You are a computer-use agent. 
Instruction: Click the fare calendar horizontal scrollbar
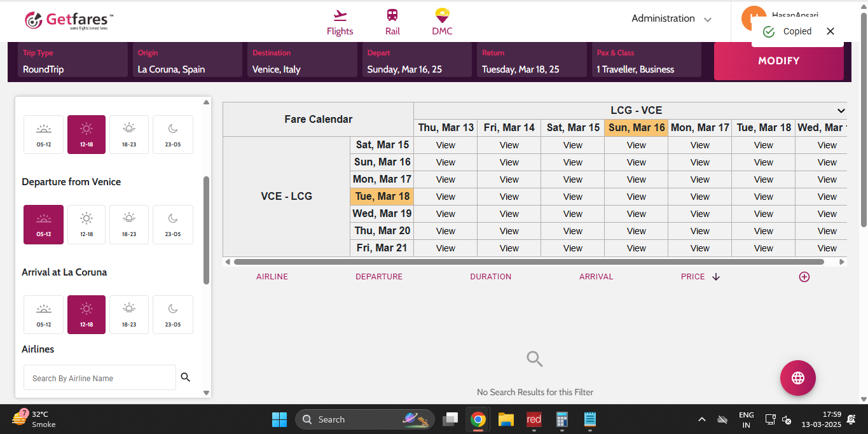528,262
